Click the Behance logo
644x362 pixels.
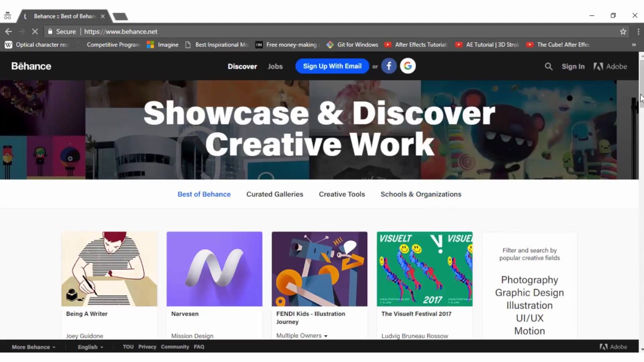(31, 66)
